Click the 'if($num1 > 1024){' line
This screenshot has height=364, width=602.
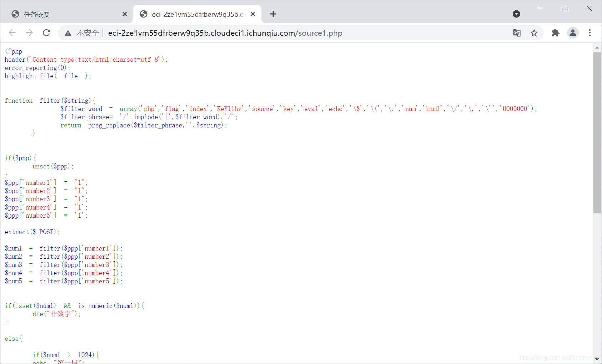pos(66,355)
